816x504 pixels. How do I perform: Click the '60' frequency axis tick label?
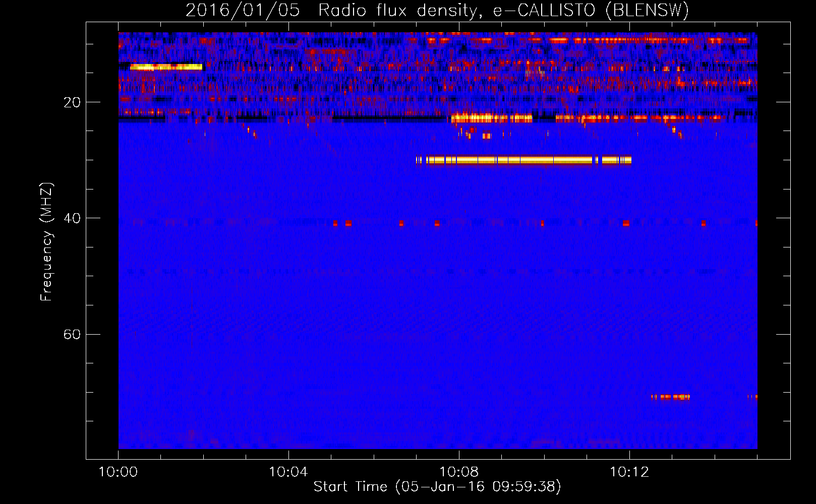pos(72,334)
